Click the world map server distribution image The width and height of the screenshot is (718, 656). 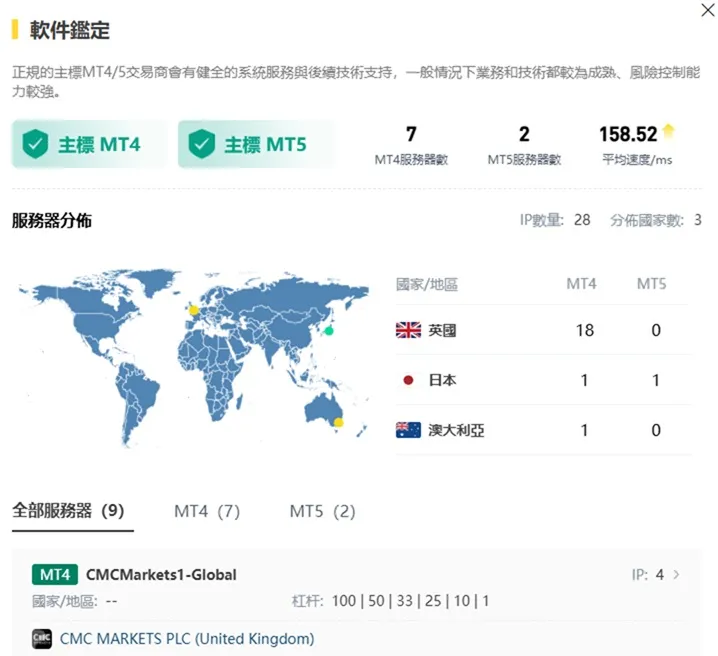coord(193,358)
